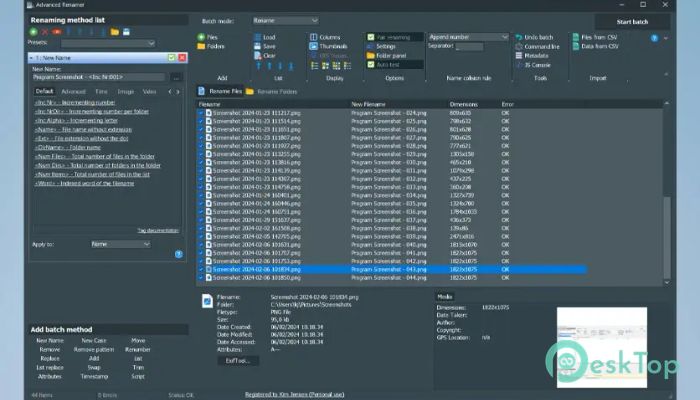Click the New Name text field
The width and height of the screenshot is (700, 400).
coord(99,77)
